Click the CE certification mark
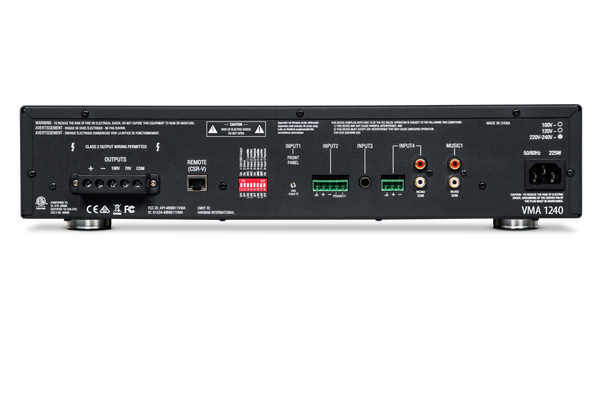 coord(92,209)
